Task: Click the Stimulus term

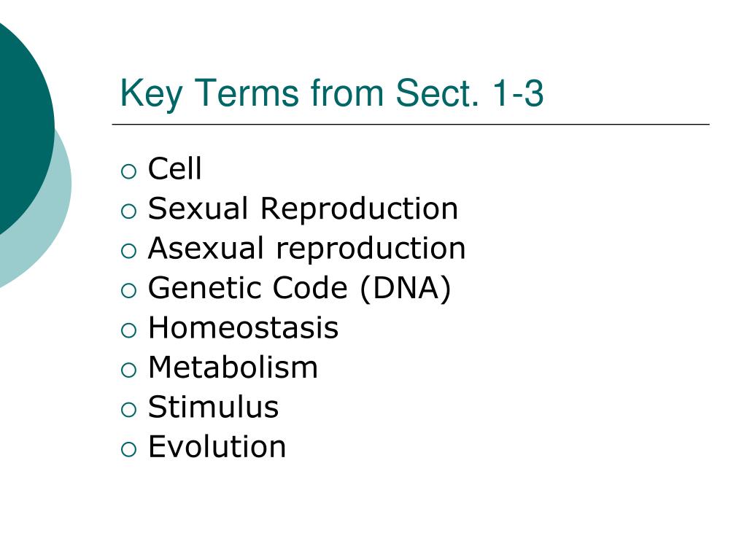Action: coord(214,407)
